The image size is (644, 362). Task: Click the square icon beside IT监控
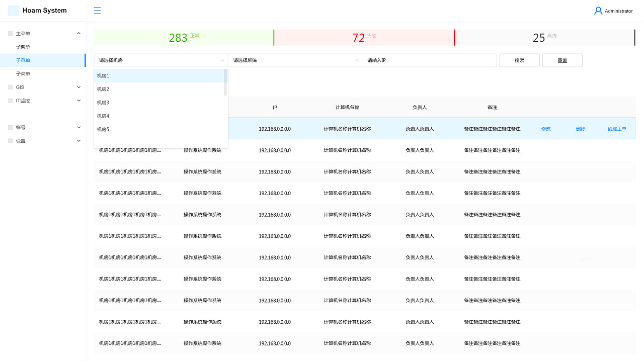click(x=10, y=101)
